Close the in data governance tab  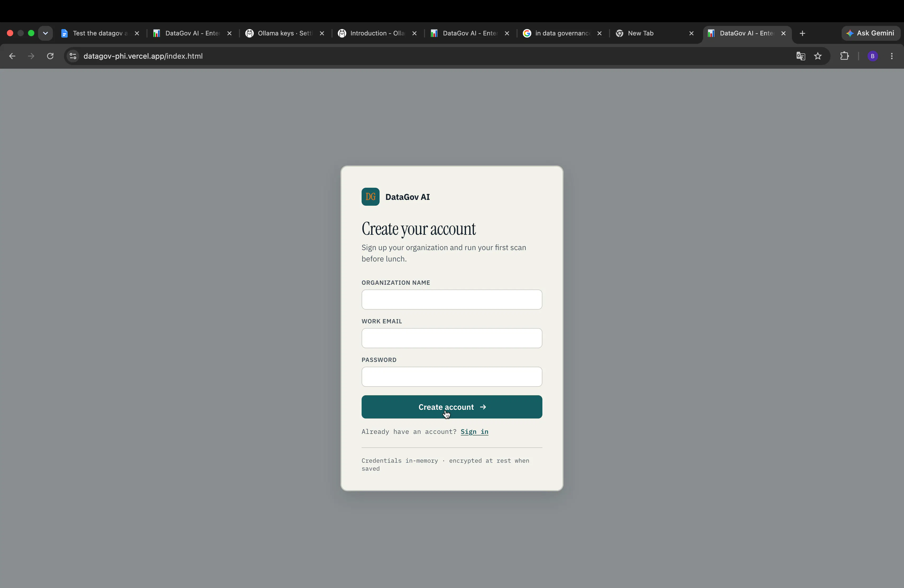point(600,33)
